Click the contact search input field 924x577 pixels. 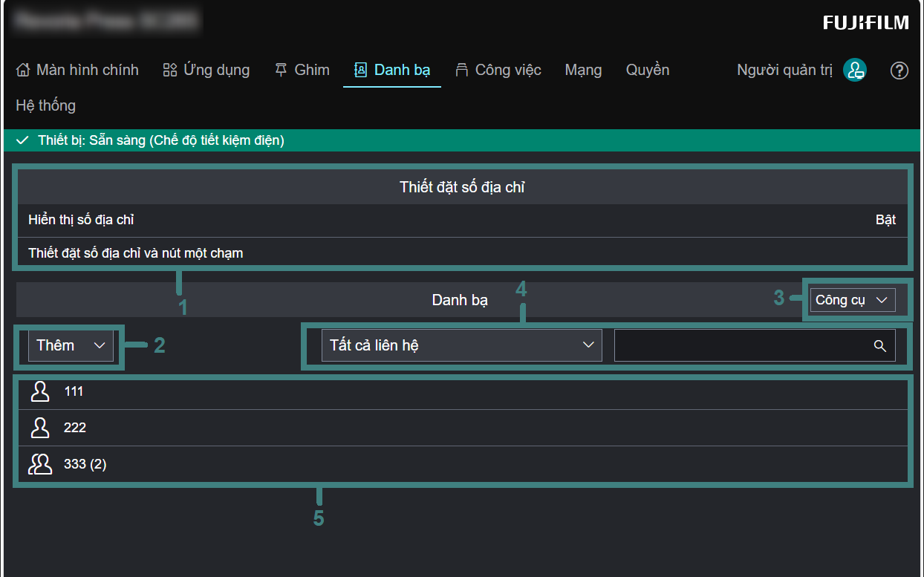pyautogui.click(x=743, y=346)
